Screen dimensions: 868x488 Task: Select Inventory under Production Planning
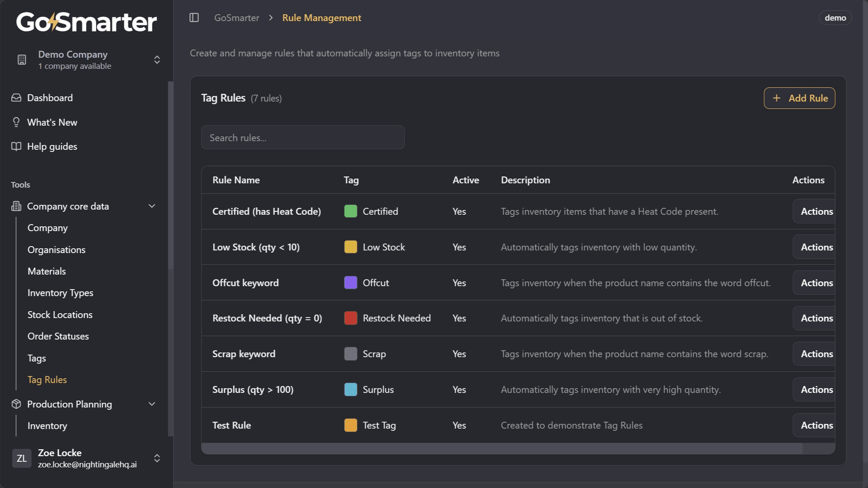47,426
